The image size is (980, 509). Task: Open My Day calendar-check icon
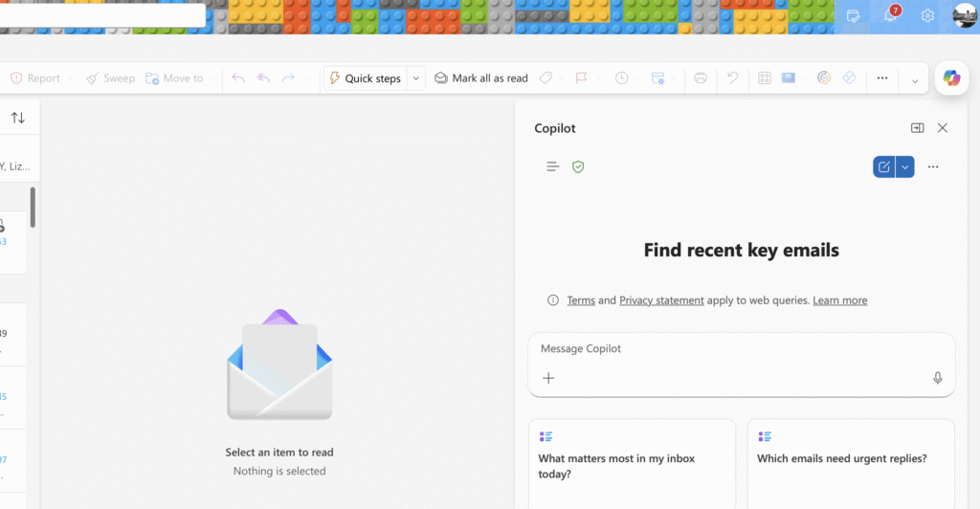coord(853,16)
